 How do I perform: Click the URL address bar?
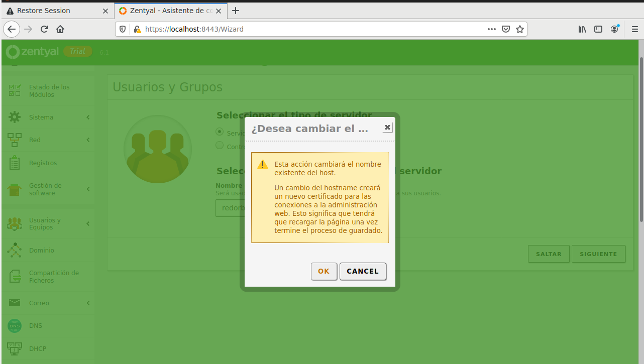pyautogui.click(x=311, y=29)
